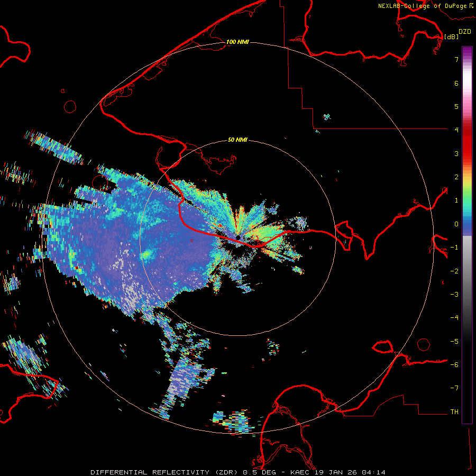Click the '-5' value on the color scale
The width and height of the screenshot is (476, 476).
[454, 342]
